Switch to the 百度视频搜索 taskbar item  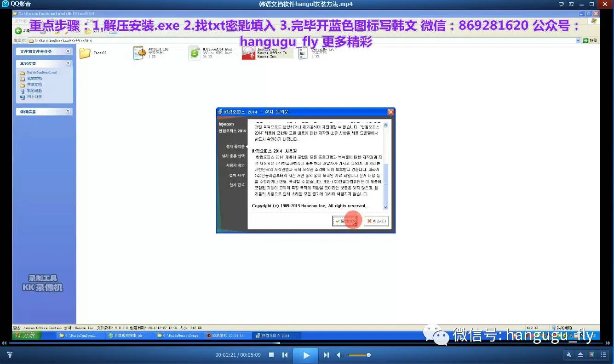pyautogui.click(x=128, y=336)
